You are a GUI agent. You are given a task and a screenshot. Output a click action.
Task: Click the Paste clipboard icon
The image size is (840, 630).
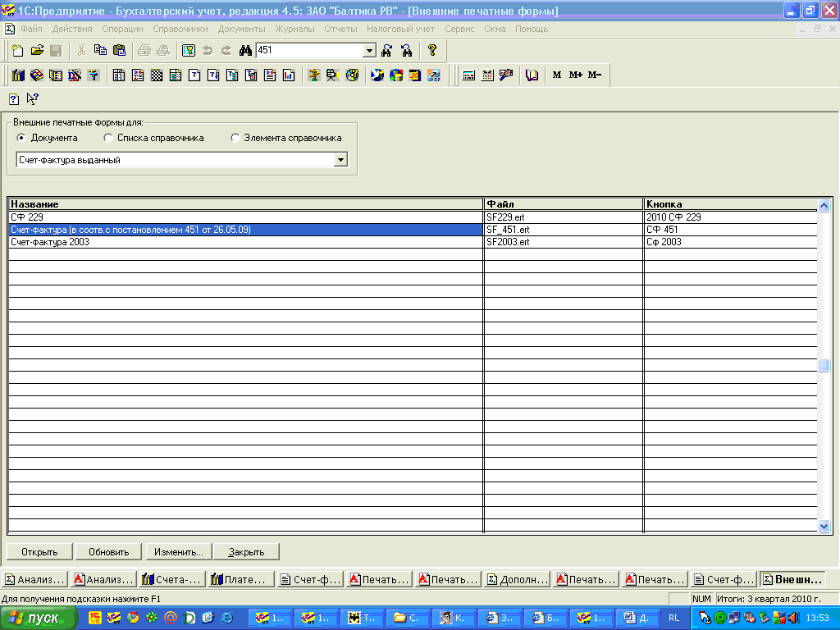click(120, 50)
